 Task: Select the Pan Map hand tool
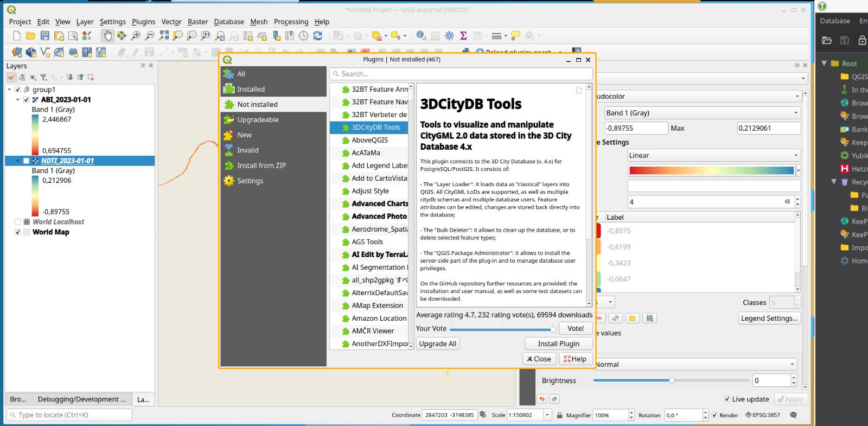pyautogui.click(x=107, y=36)
